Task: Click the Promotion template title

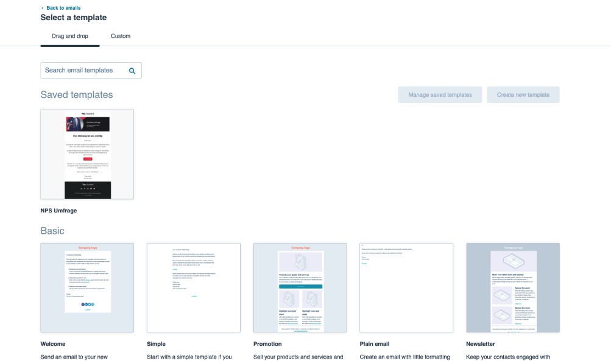Action: point(267,344)
